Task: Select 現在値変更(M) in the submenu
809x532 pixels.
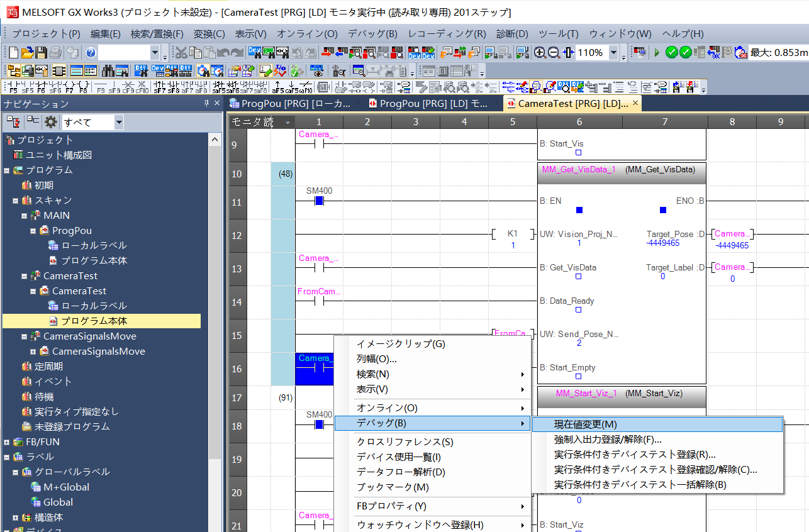Action: click(x=585, y=424)
